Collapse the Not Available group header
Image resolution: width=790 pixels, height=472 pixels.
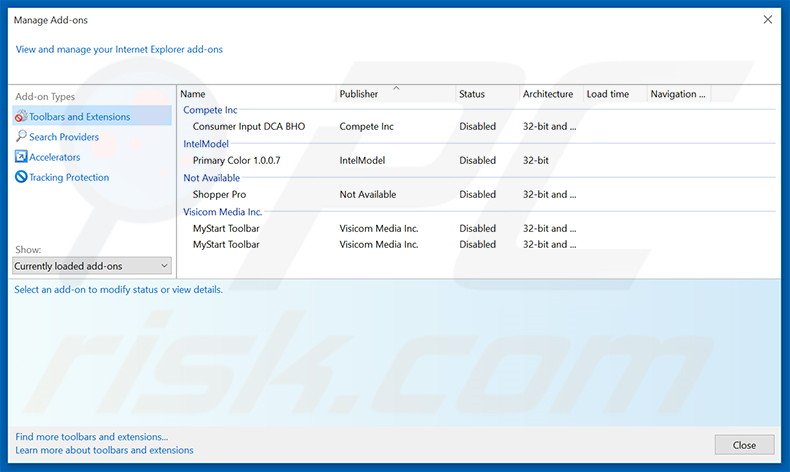[x=211, y=178]
